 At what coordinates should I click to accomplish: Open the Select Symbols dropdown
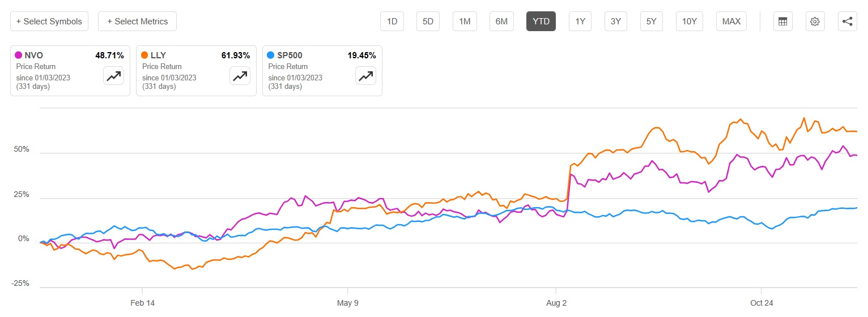click(x=49, y=22)
